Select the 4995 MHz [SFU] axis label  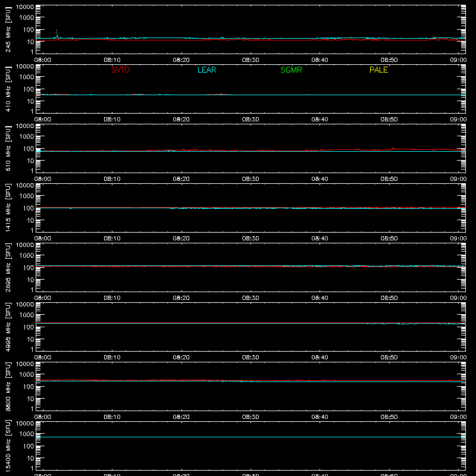[x=8, y=327]
